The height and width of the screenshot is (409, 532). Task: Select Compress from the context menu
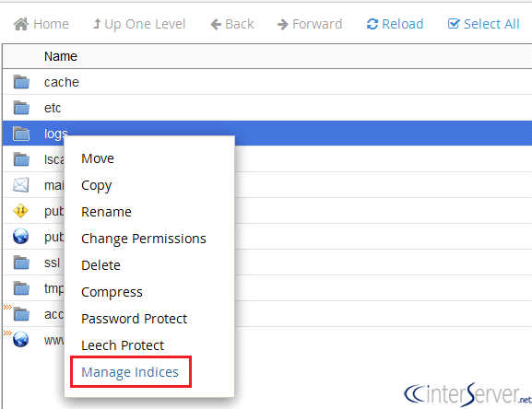pyautogui.click(x=112, y=292)
